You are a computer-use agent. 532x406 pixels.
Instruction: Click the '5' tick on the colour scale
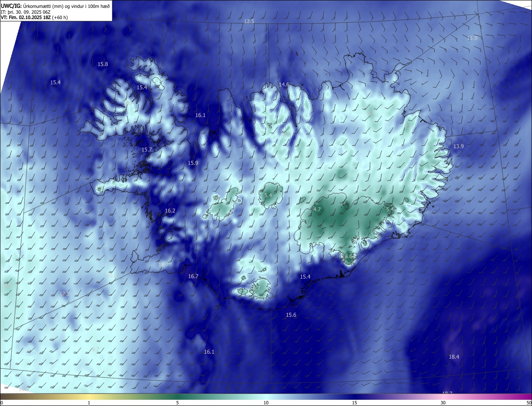pos(177,403)
